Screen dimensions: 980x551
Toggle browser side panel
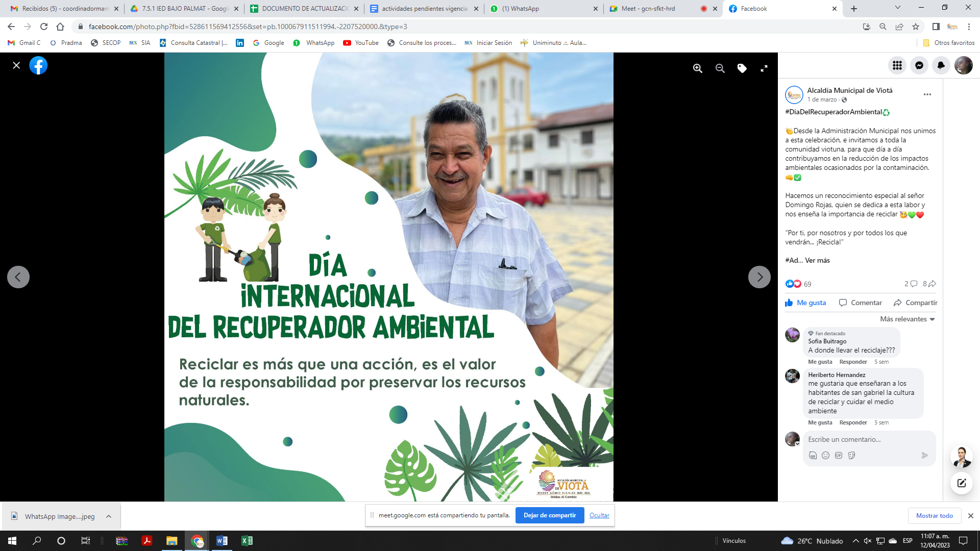936,27
